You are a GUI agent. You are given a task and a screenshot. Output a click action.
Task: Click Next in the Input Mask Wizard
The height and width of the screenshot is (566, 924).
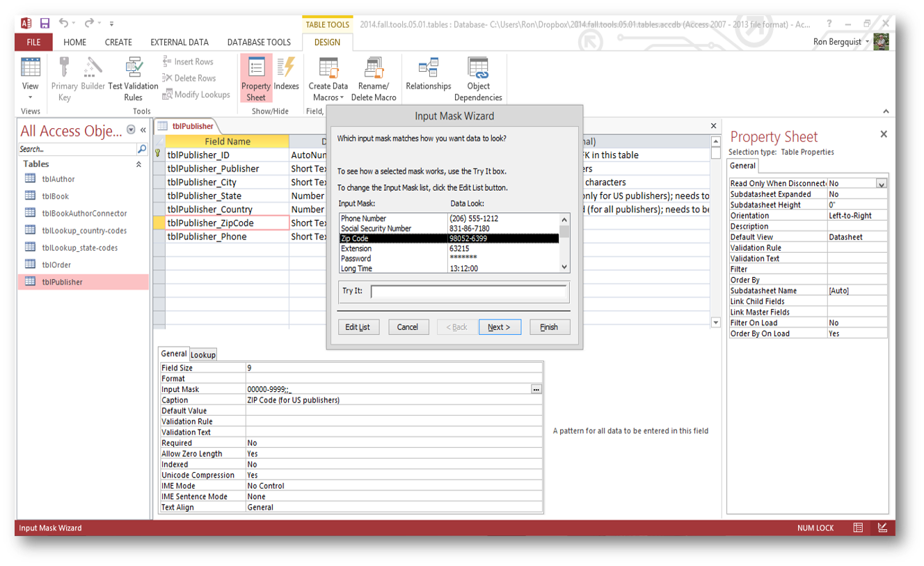pos(500,327)
